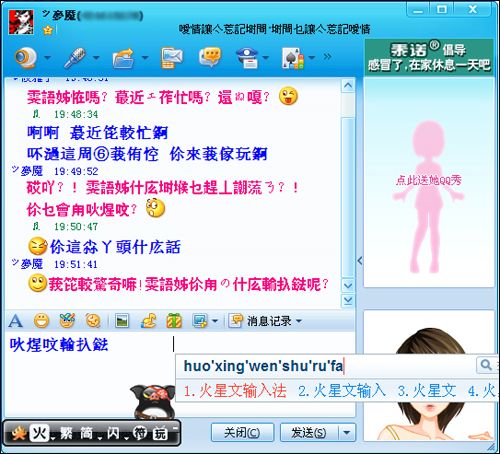Open the emoticon smiley picker
This screenshot has width=500, height=454.
coord(41,321)
